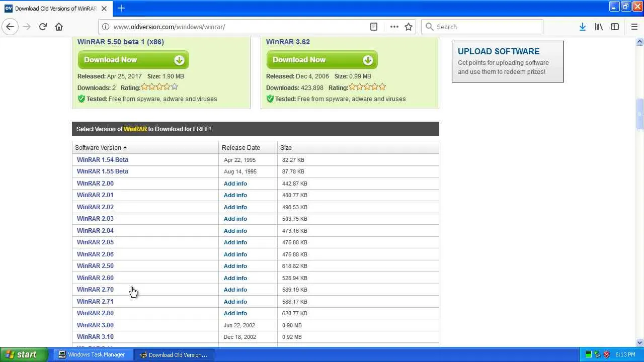644x362 pixels.
Task: Download WinRAR 3.62 now
Action: 322,60
